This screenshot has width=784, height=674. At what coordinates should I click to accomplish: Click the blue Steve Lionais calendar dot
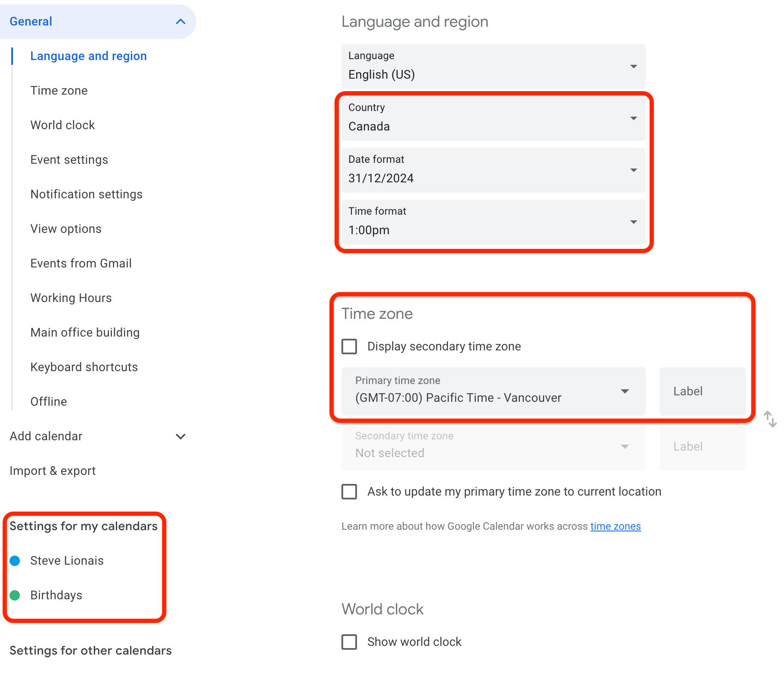15,561
